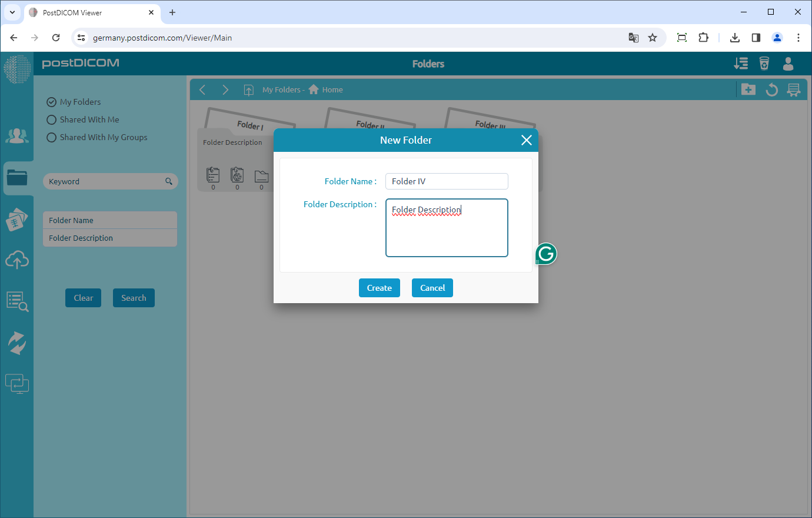Open the order list search sidebar icon
Screen dimensions: 812x518
pyautogui.click(x=17, y=301)
